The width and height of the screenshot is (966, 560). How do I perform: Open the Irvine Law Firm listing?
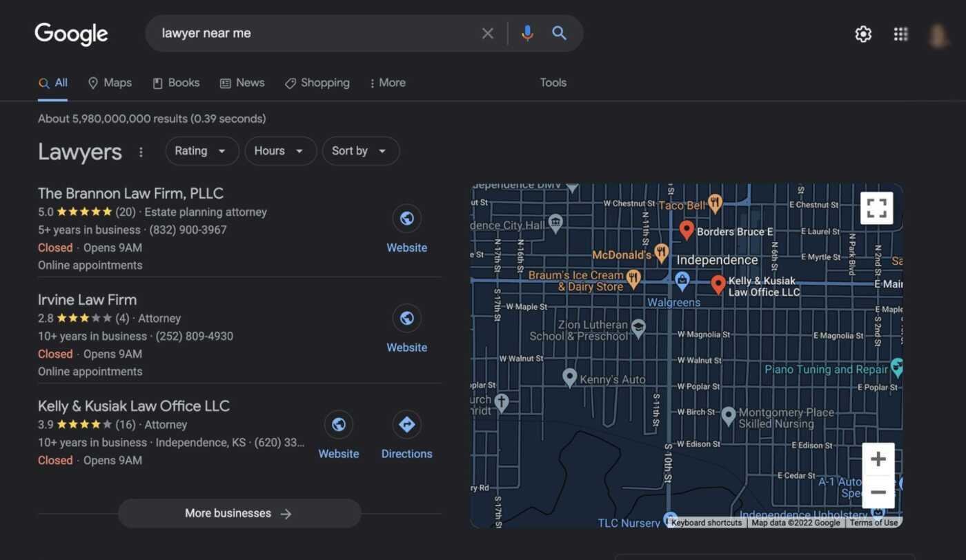coord(87,299)
